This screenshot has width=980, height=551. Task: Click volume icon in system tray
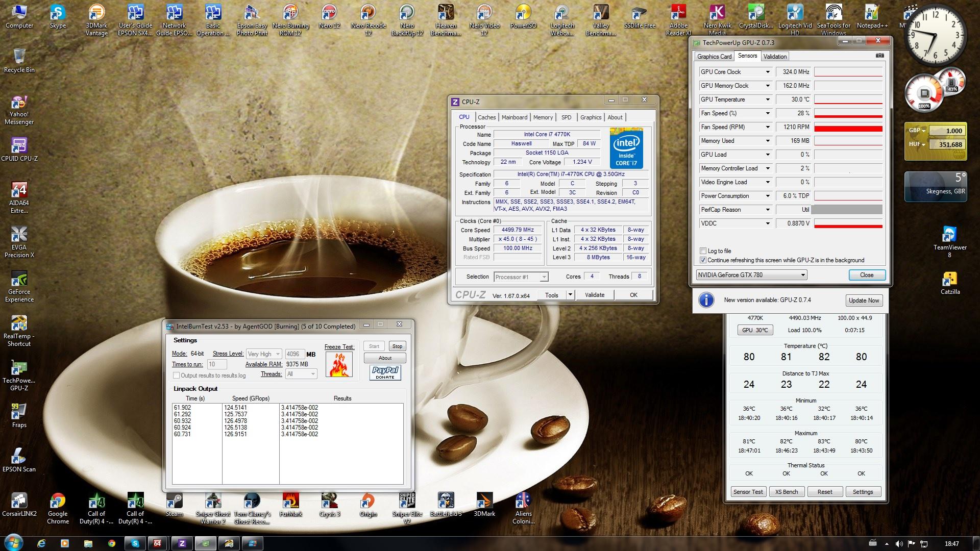click(899, 544)
